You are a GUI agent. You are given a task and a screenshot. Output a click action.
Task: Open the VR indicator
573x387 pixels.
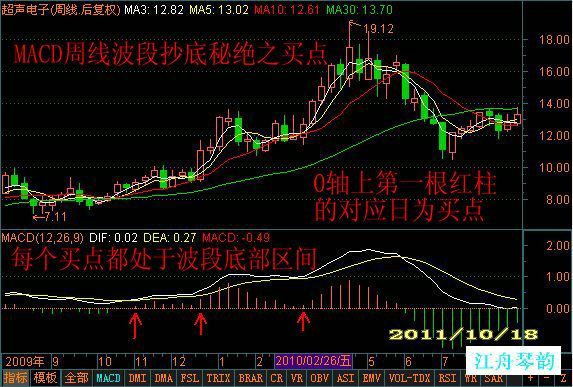click(x=296, y=377)
